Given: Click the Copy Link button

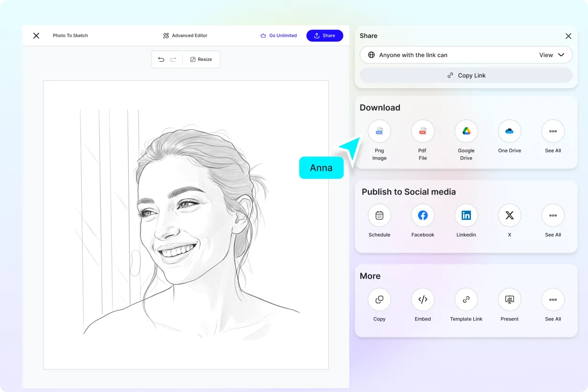Looking at the screenshot, I should [466, 75].
